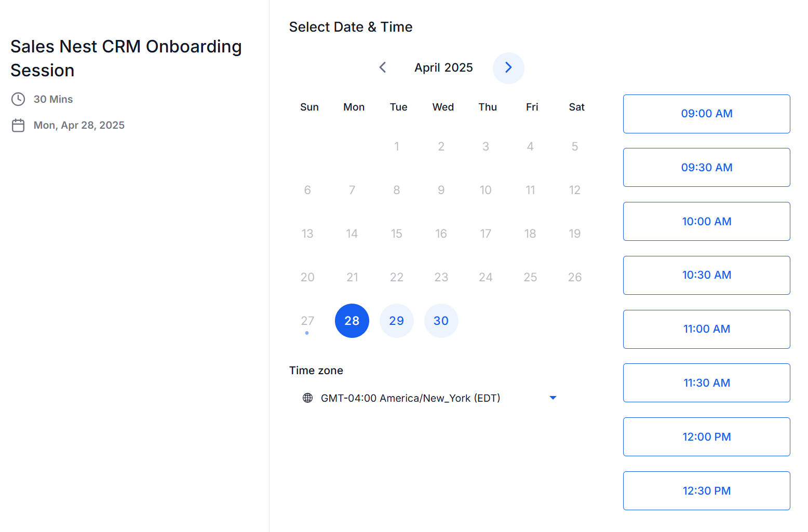This screenshot has height=532, width=808.
Task: Select the highlighted date 28
Action: [x=352, y=321]
